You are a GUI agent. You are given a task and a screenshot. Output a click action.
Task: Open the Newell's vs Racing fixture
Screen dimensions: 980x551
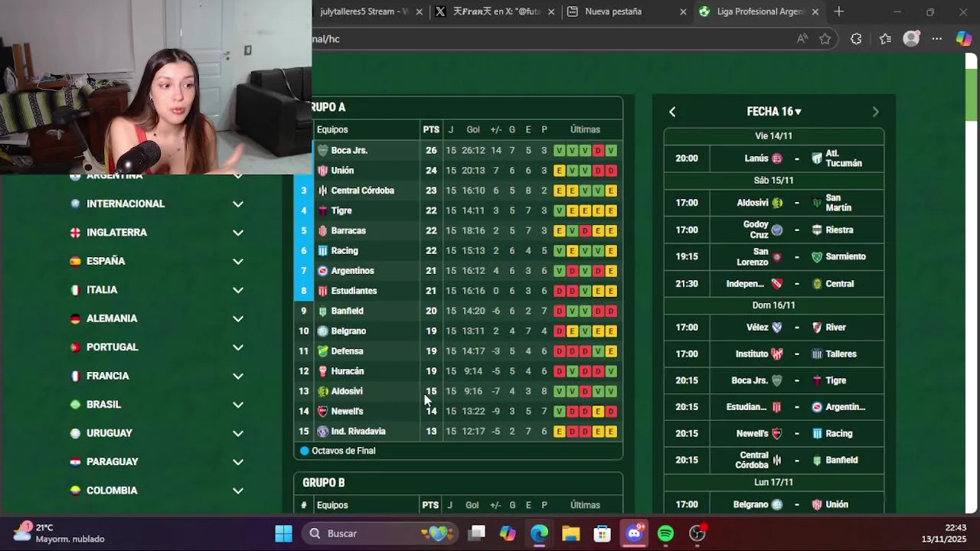(774, 433)
